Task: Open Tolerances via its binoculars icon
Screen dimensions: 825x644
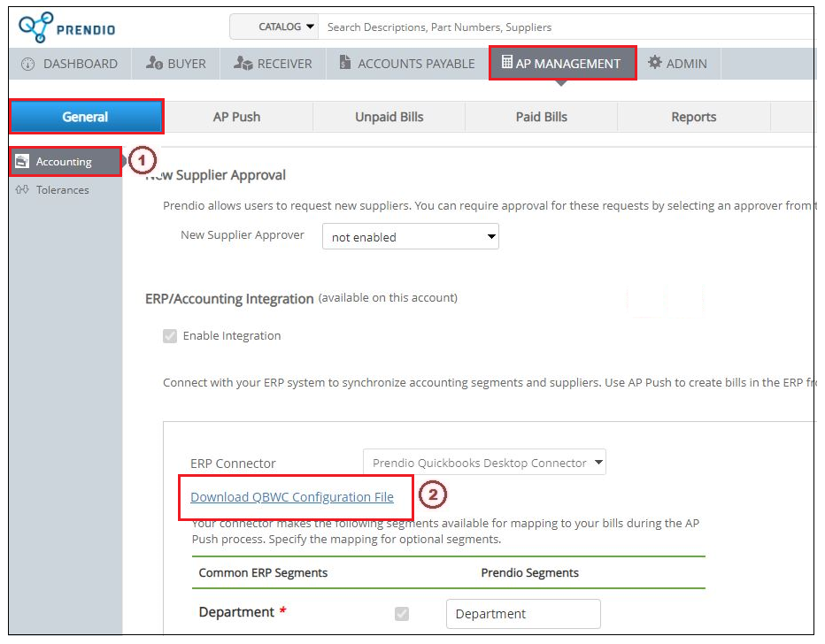Action: pos(23,189)
